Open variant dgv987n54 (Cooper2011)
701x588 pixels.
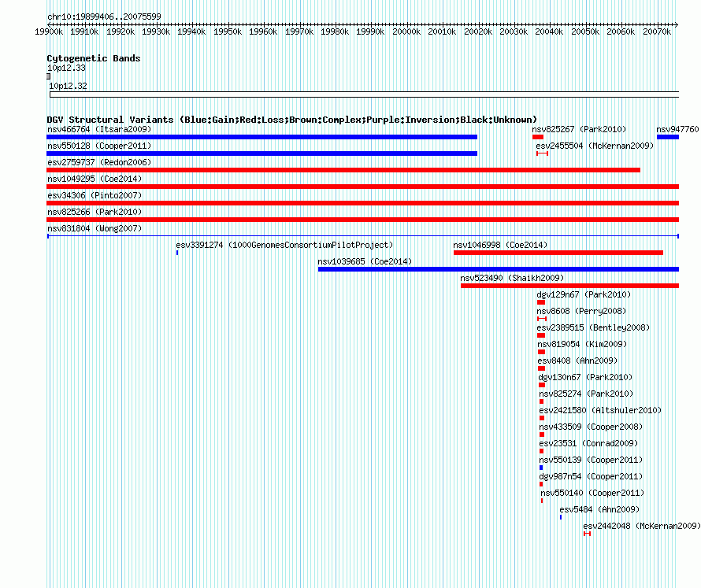[x=591, y=476]
